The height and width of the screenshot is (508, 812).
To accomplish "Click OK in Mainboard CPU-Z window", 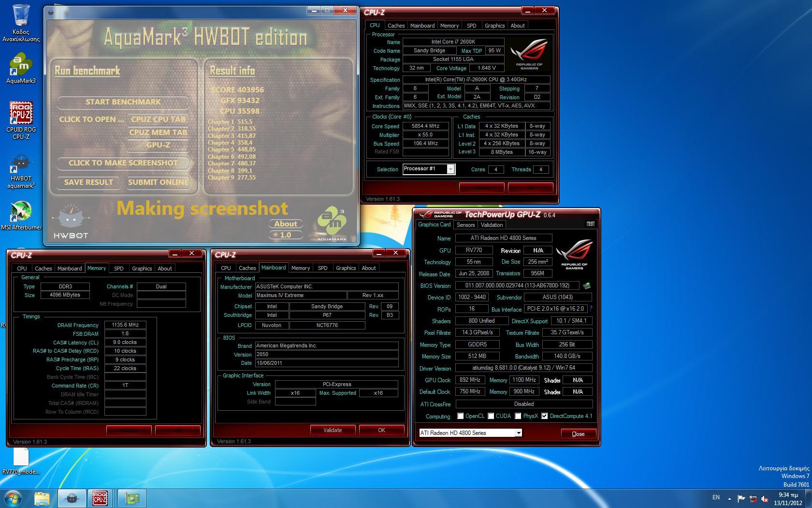I will click(x=381, y=430).
